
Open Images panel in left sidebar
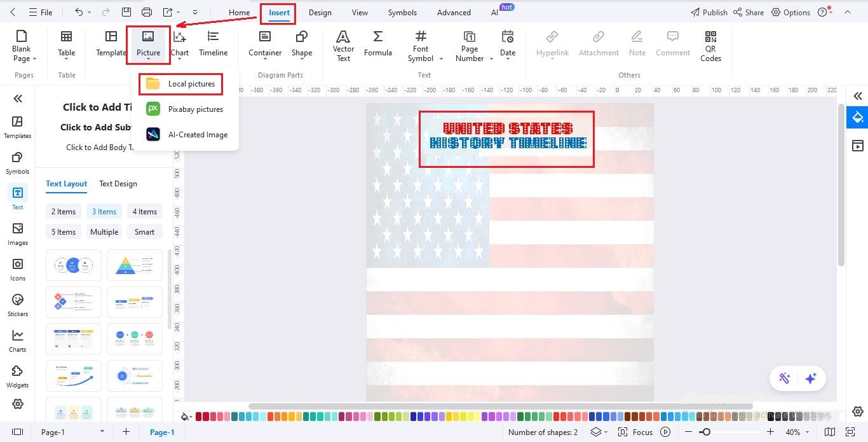tap(18, 233)
